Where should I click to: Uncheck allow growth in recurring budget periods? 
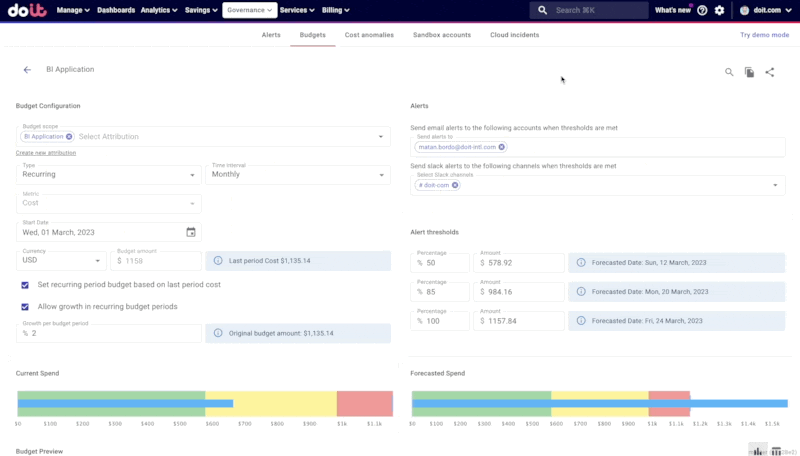pyautogui.click(x=26, y=306)
